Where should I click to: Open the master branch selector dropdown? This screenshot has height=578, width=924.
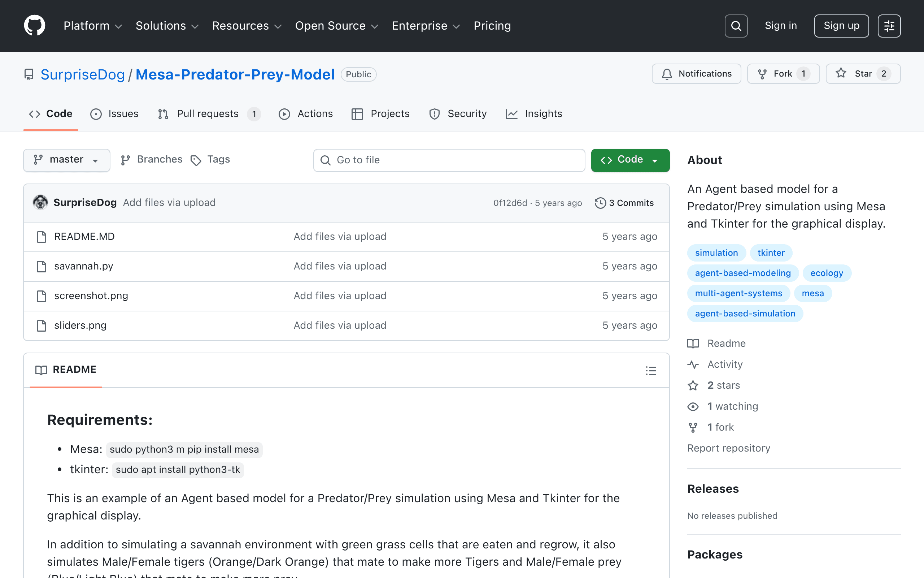coord(67,160)
